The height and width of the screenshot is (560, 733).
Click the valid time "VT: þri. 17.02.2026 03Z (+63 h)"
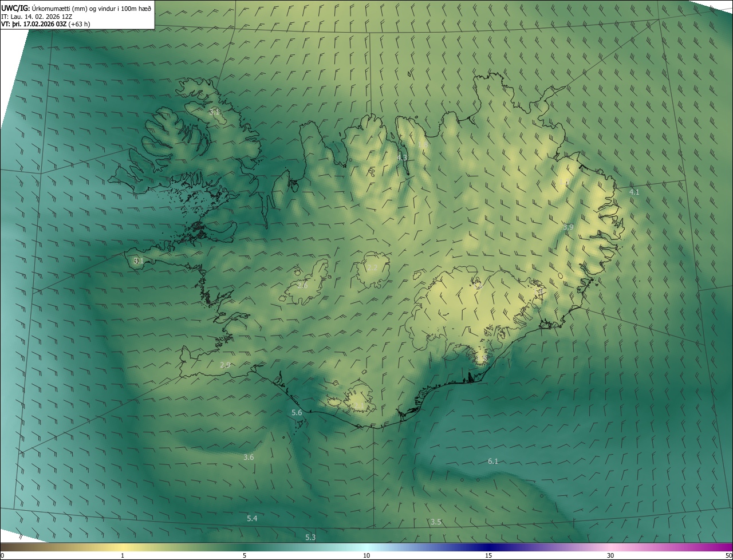pos(45,24)
